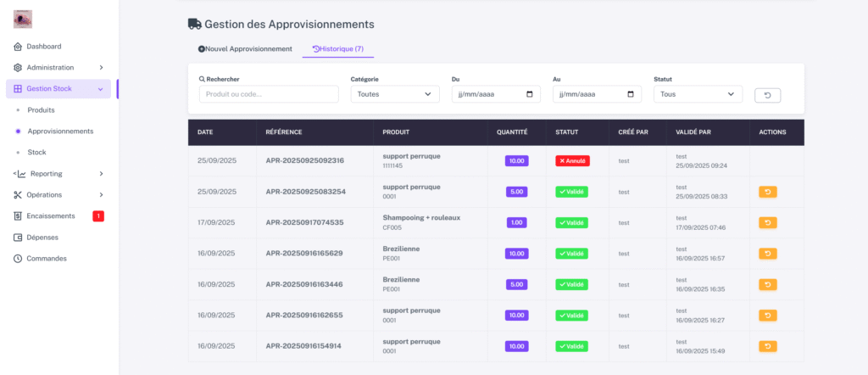Click the reset filters button with undo icon

coord(767,95)
